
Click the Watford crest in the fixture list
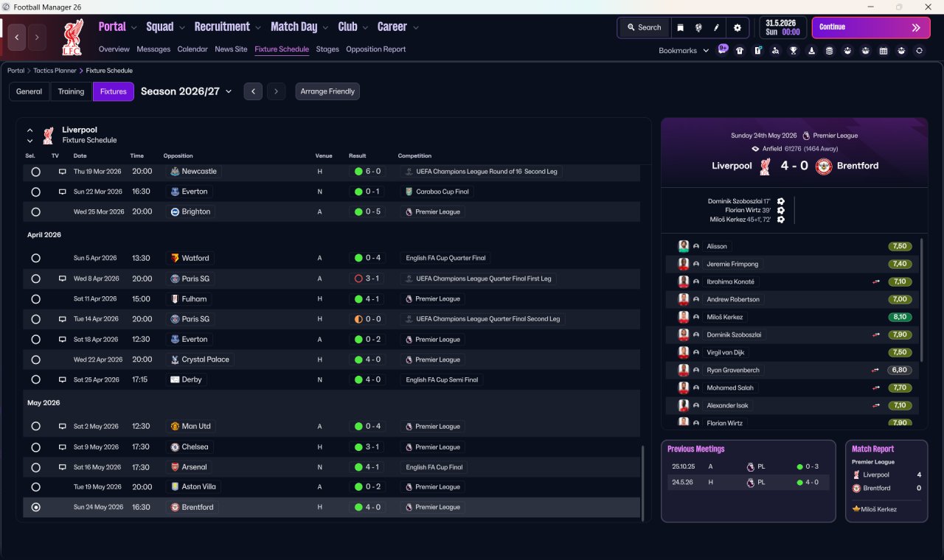click(175, 259)
